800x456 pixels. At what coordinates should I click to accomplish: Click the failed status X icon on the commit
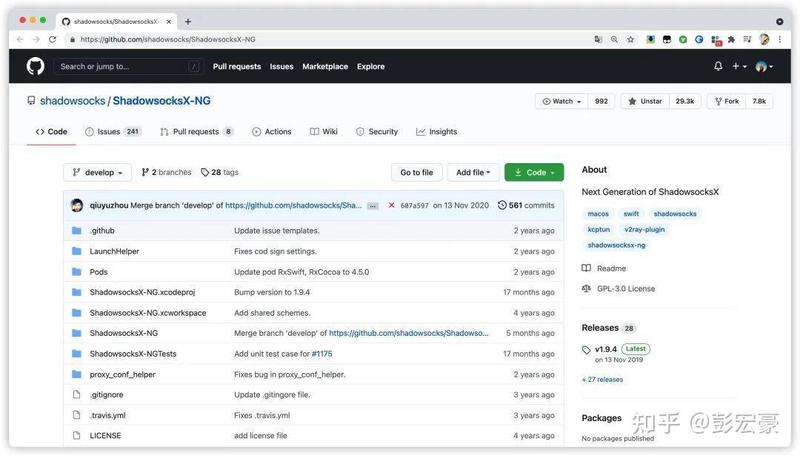(391, 205)
